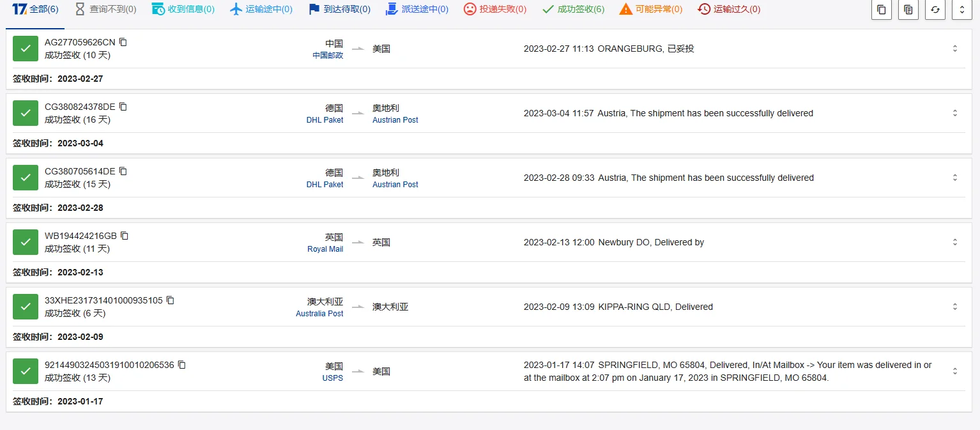Switch to the 收到信息(0) tab
The height and width of the screenshot is (430, 980).
(x=183, y=10)
